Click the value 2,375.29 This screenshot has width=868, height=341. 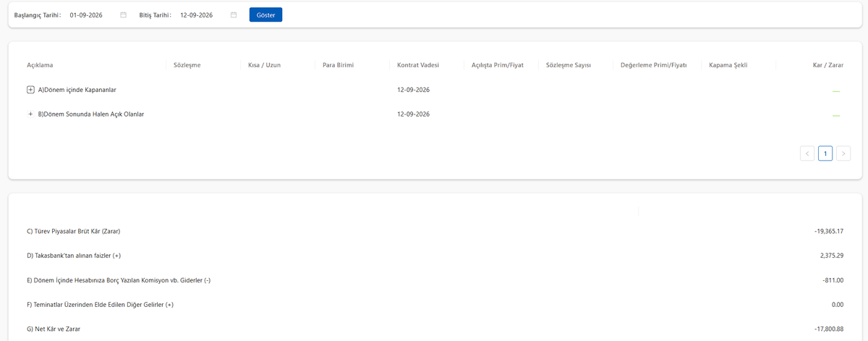831,256
